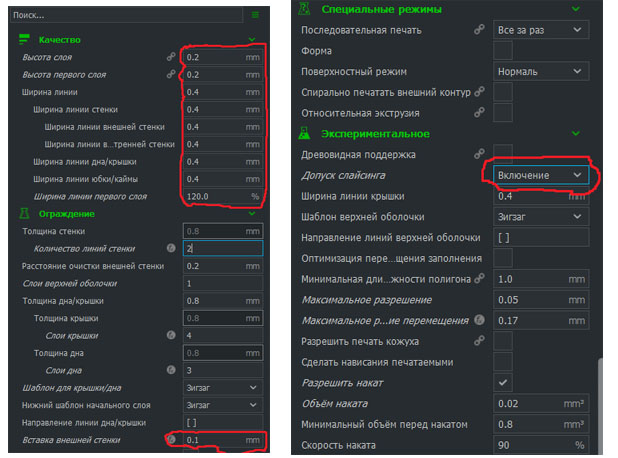
Task: Click Максимальное разрешение value field
Action: click(x=541, y=300)
